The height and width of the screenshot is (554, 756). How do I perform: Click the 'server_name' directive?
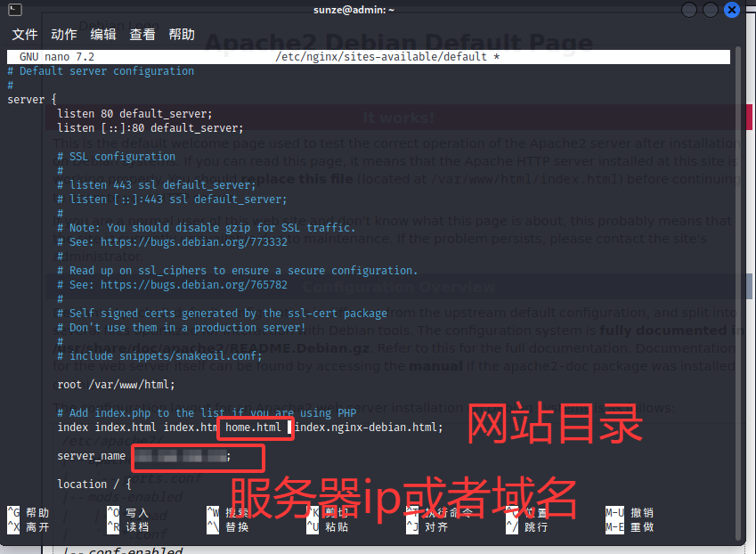tap(91, 456)
